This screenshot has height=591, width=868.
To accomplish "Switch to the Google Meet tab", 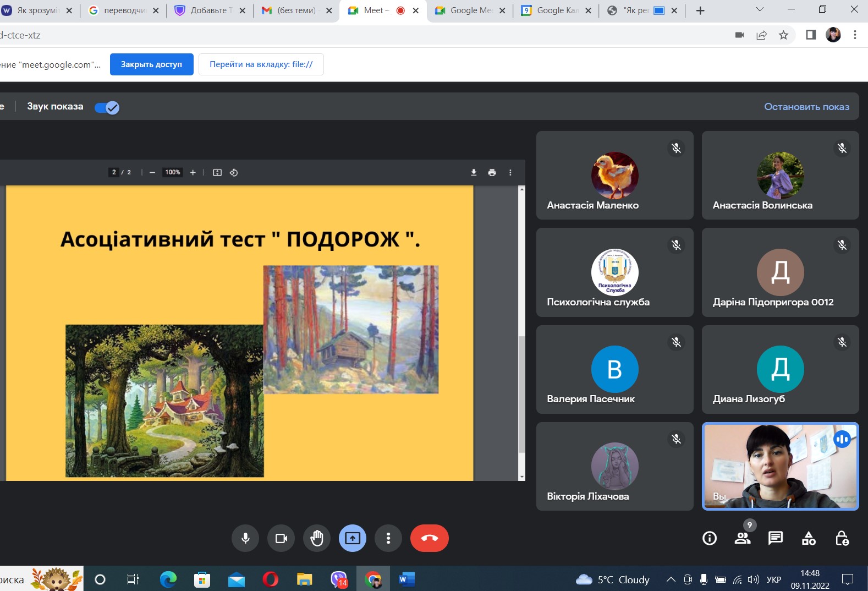I will [x=471, y=10].
